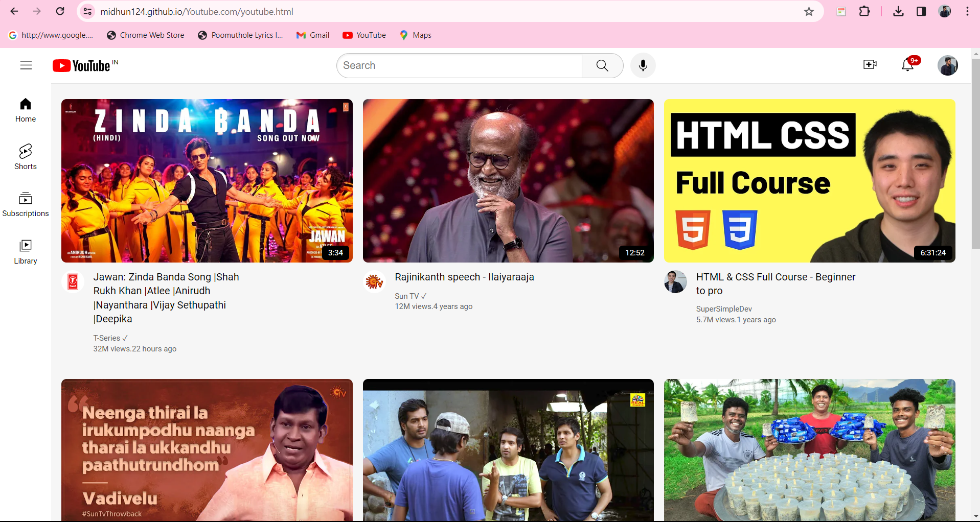Screen dimensions: 980x522
Task: Open HTML & CSS Full Course title
Action: point(776,283)
